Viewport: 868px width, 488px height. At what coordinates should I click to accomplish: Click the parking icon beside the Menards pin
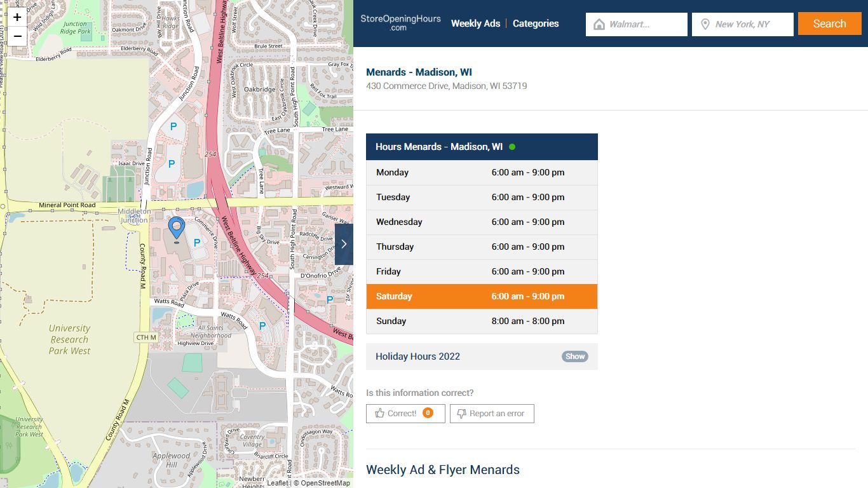[197, 243]
